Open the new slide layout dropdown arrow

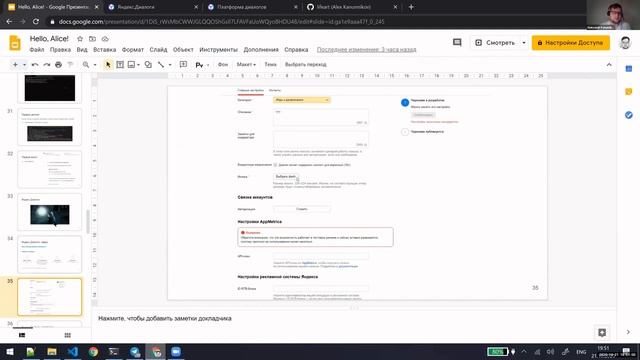(24, 64)
